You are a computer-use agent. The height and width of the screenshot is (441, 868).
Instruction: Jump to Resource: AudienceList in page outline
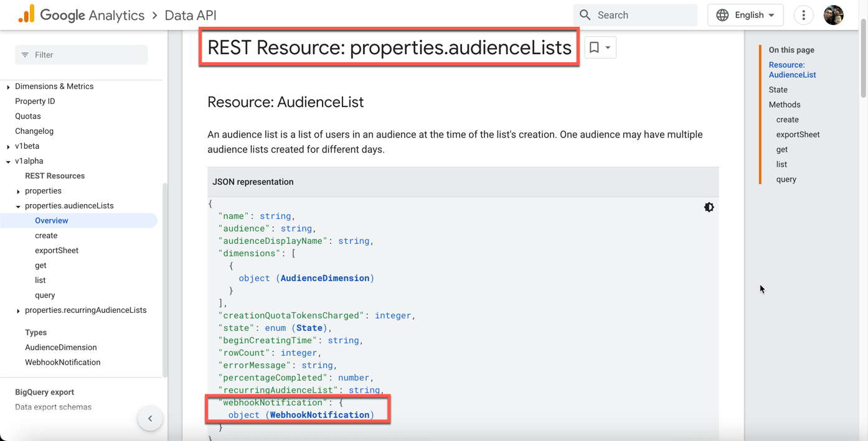(x=792, y=70)
